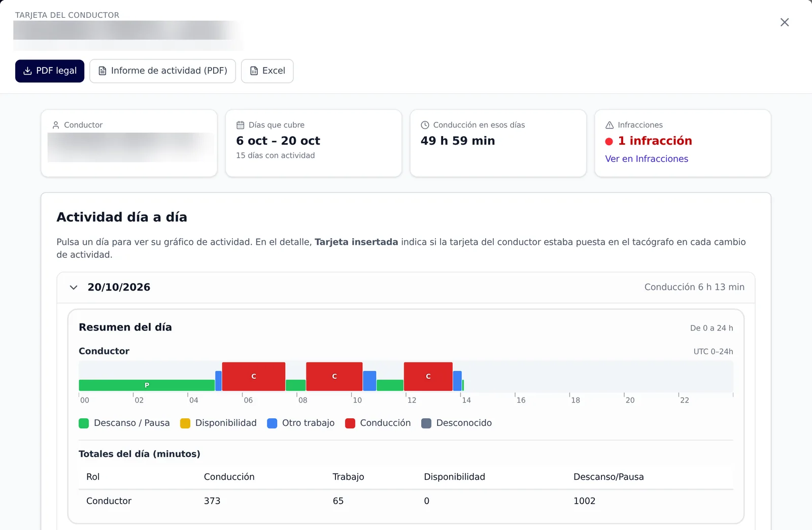Close the Tarjeta del conductor dialog
The image size is (812, 530).
point(785,22)
